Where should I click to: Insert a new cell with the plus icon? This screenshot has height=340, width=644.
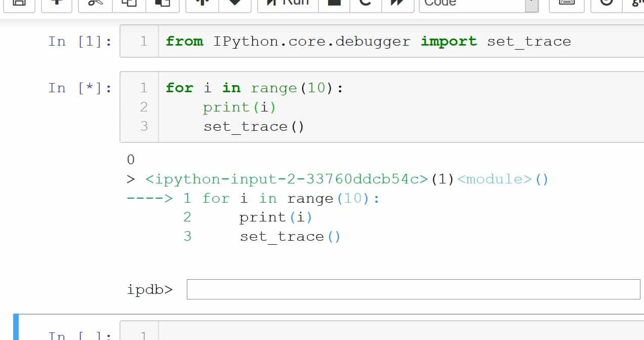(x=56, y=3)
